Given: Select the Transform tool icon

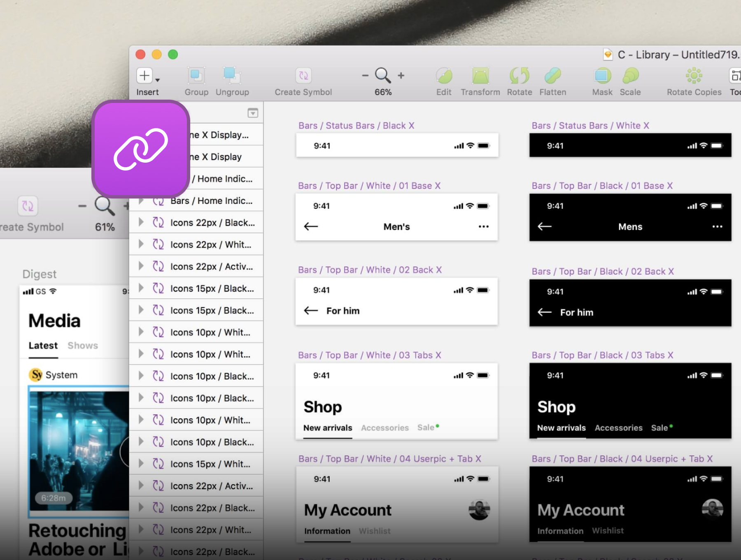Looking at the screenshot, I should [x=480, y=76].
